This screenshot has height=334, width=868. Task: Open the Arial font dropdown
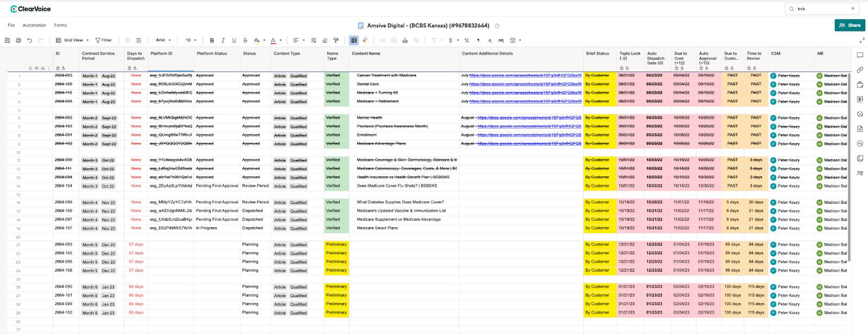(163, 40)
